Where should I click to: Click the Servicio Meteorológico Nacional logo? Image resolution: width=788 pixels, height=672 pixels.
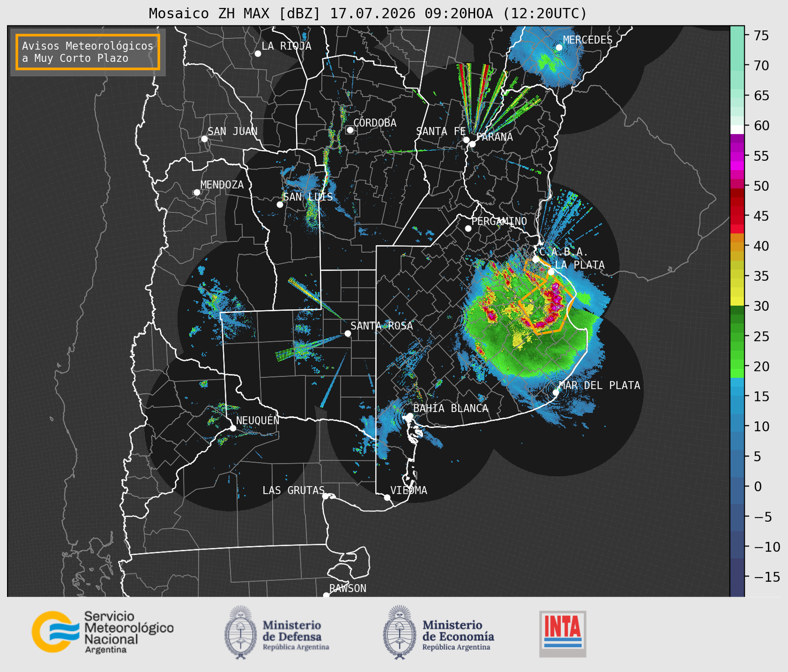coord(103,632)
